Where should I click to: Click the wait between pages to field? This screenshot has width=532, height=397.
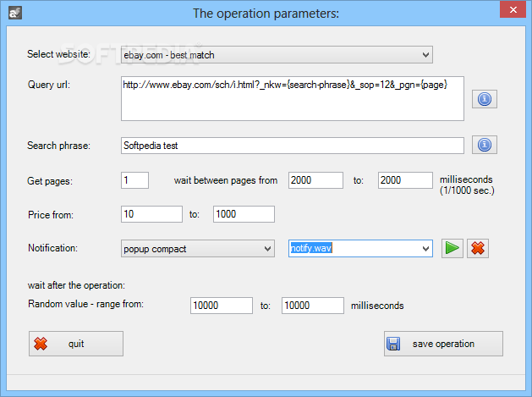[x=405, y=180]
